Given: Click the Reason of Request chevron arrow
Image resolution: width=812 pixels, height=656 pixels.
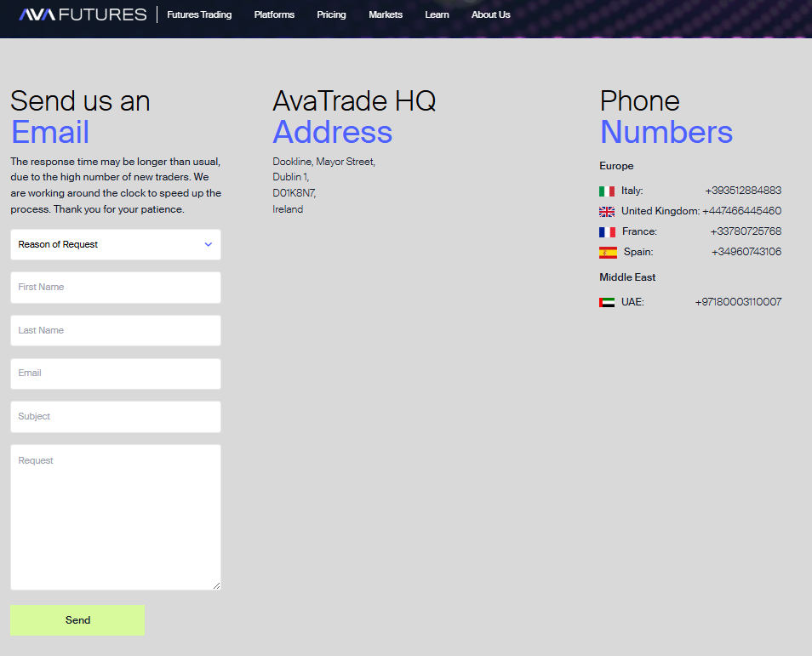Looking at the screenshot, I should [x=209, y=244].
